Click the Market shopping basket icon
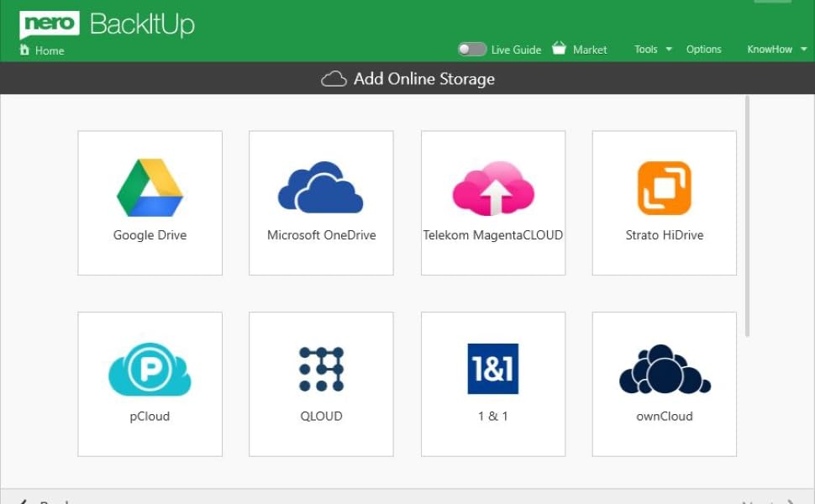 point(559,49)
